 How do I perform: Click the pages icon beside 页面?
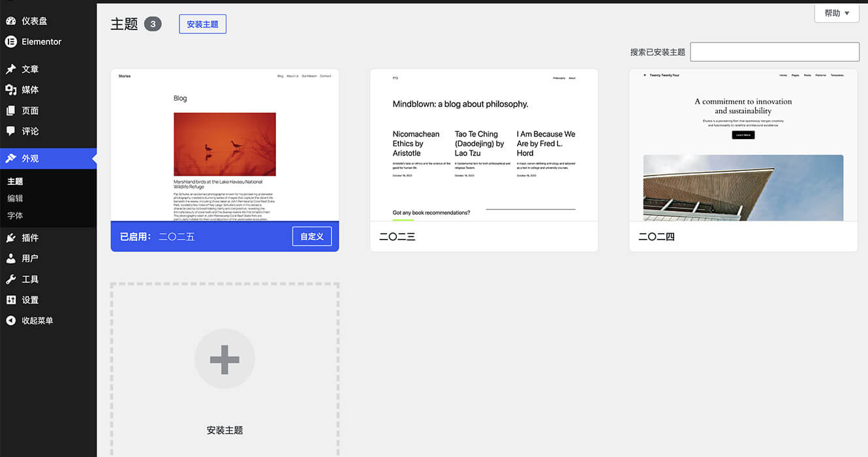pyautogui.click(x=10, y=110)
